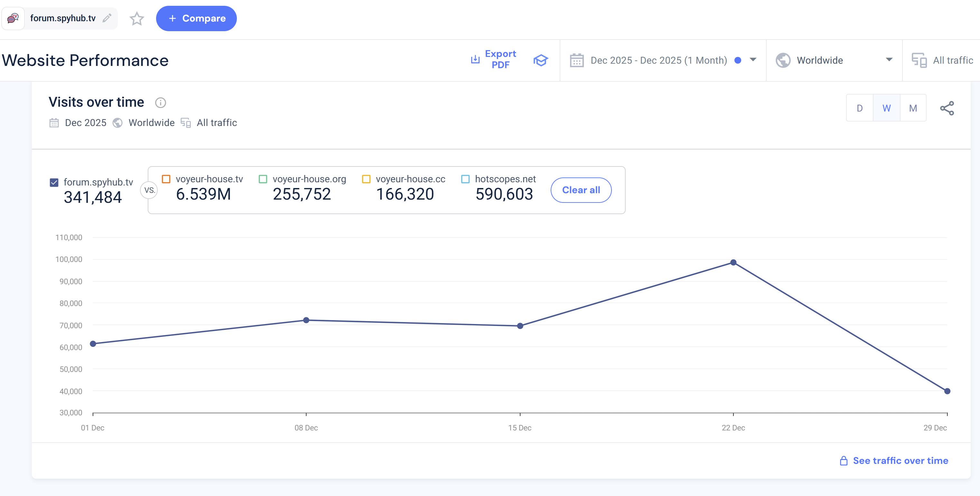
Task: Click the 22 Dec peak data point
Action: tap(733, 263)
